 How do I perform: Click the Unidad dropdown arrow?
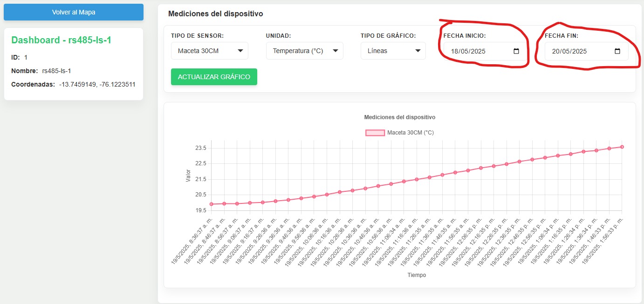(x=335, y=51)
